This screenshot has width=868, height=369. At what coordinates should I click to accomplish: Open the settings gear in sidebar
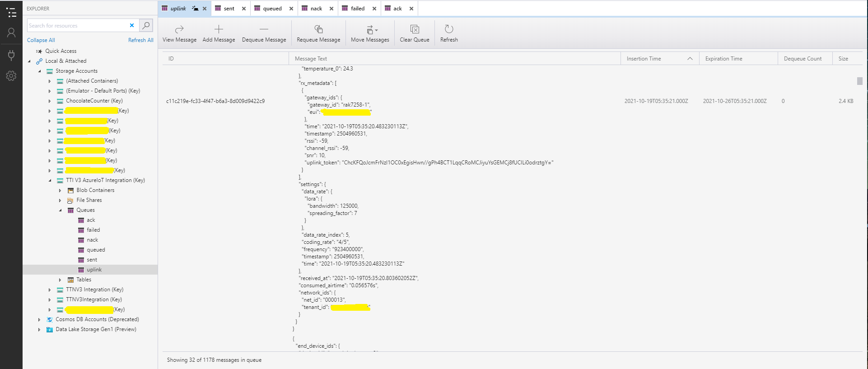pyautogui.click(x=11, y=76)
